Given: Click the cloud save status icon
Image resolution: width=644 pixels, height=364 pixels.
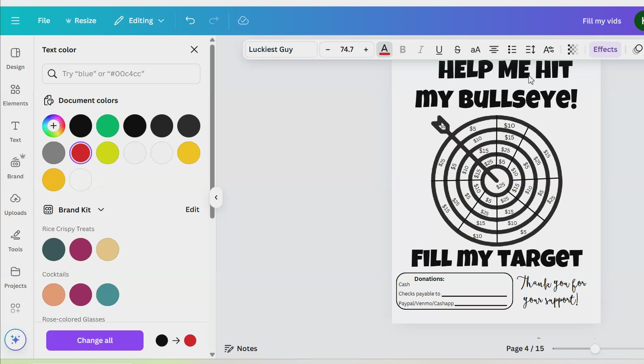Looking at the screenshot, I should 243,21.
